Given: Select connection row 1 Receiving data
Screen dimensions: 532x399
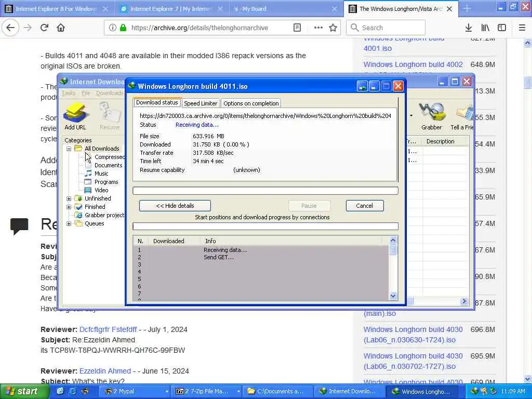Looking at the screenshot, I should click(x=261, y=250).
